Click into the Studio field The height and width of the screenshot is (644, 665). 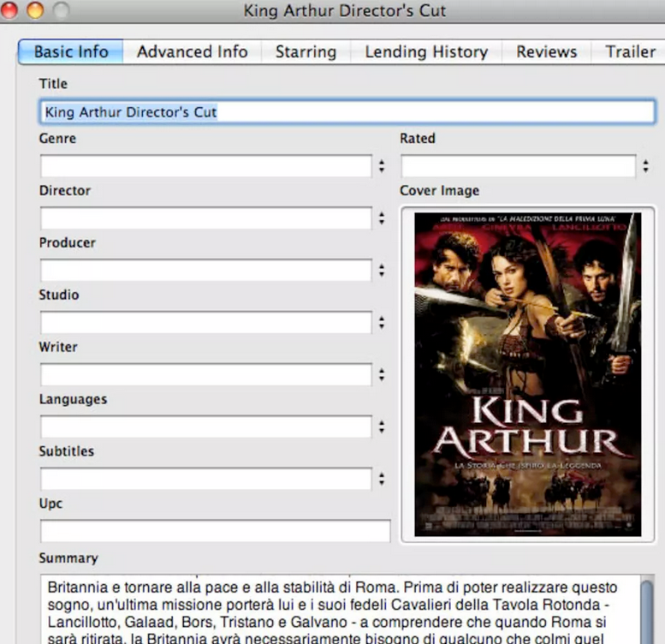tap(206, 322)
